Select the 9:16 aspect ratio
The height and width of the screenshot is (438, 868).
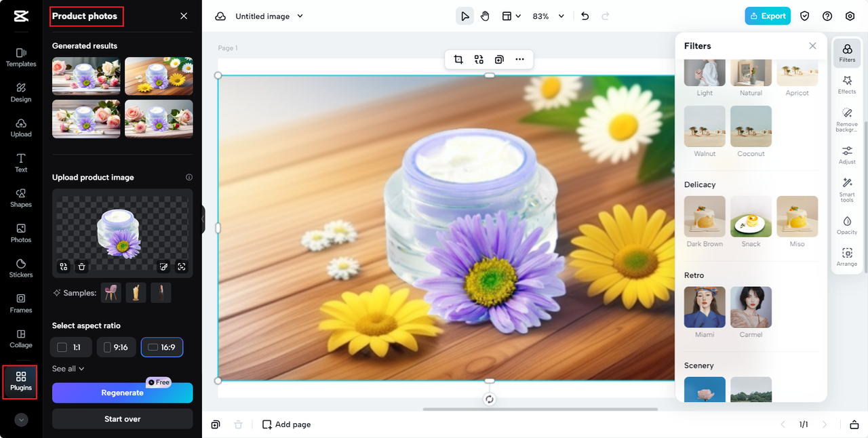coord(117,347)
